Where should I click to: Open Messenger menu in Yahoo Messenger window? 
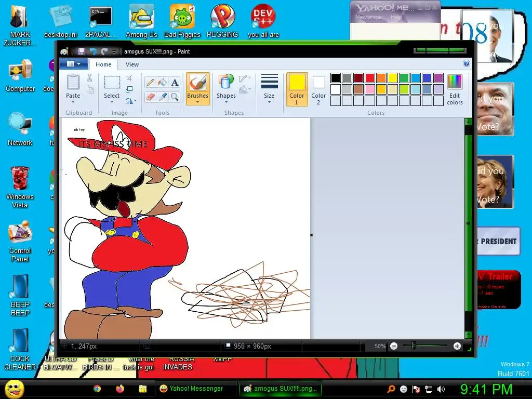[368, 17]
